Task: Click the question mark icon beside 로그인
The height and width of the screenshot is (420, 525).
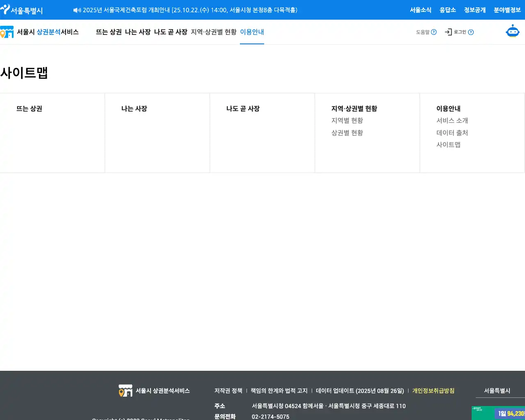Action: [471, 32]
